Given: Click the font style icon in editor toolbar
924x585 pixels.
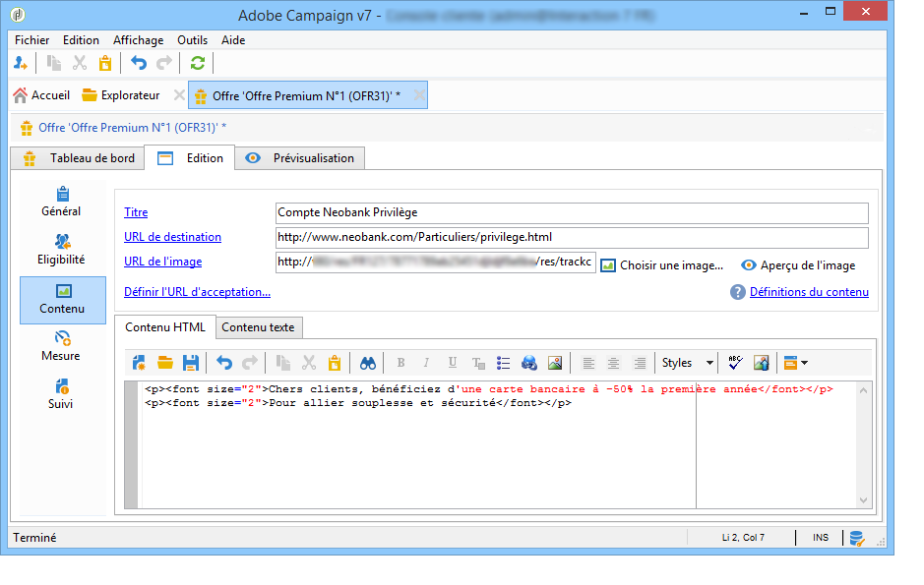Looking at the screenshot, I should click(478, 363).
